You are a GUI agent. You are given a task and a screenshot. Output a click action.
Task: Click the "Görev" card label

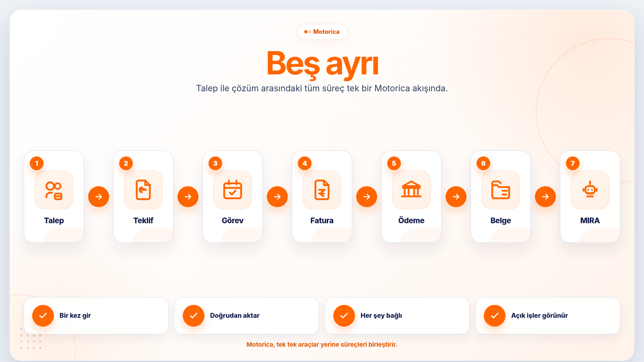click(233, 220)
